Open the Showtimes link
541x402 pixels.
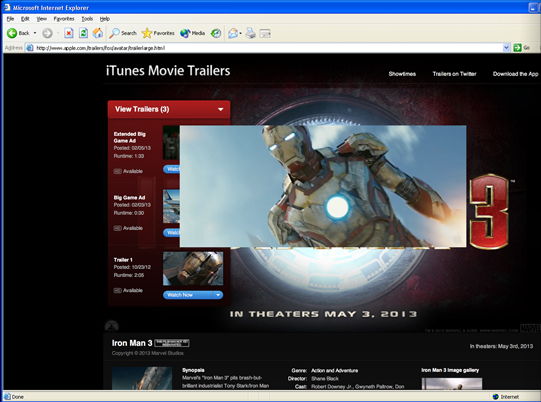pyautogui.click(x=402, y=73)
